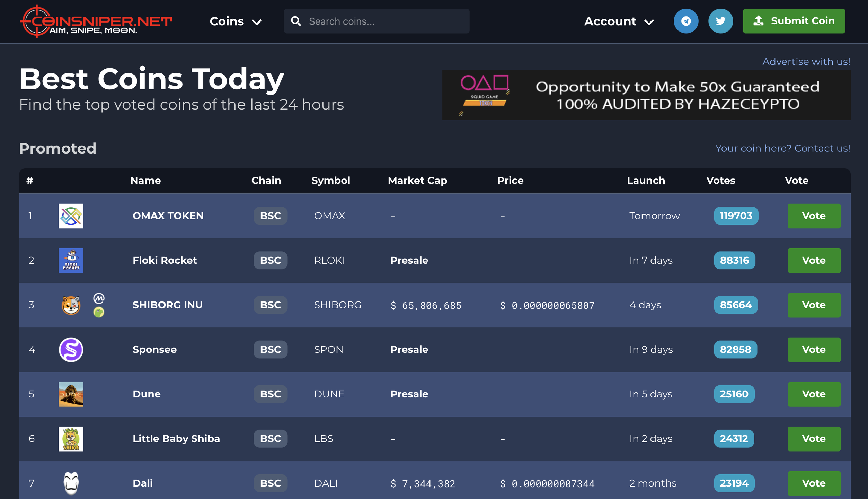Select the Market Cap column header
Screen dimensions: 868x499
417,181
